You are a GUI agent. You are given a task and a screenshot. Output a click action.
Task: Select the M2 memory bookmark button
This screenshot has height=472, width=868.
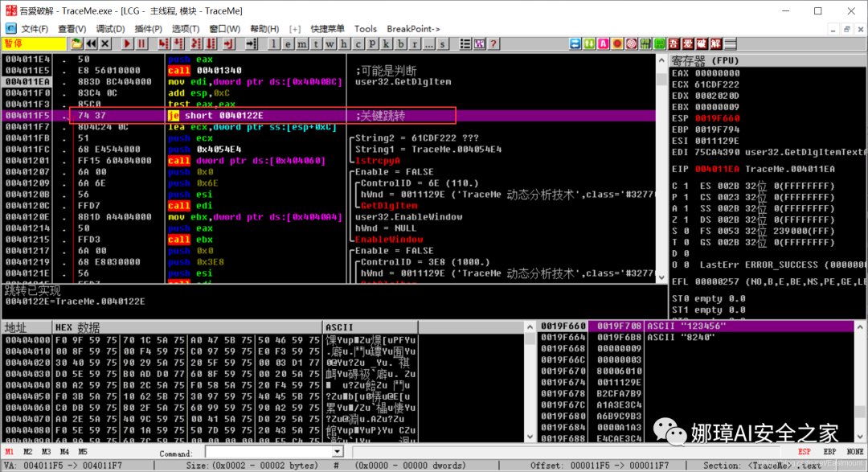[x=27, y=452]
